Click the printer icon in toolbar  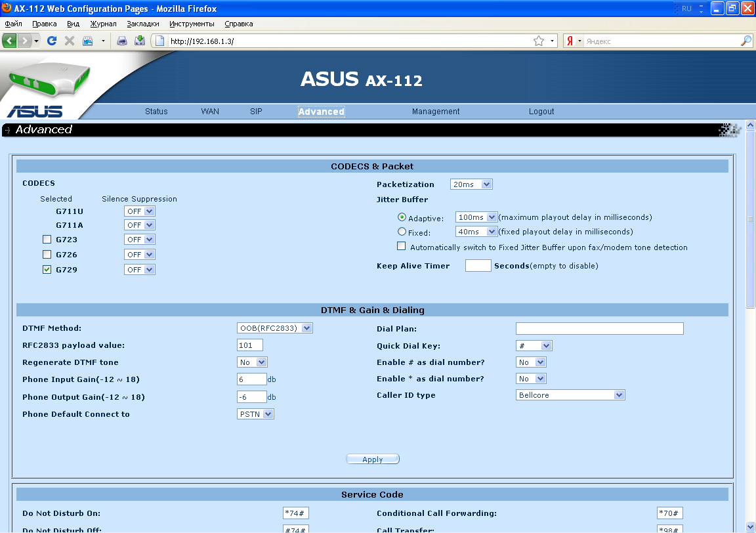tap(122, 41)
